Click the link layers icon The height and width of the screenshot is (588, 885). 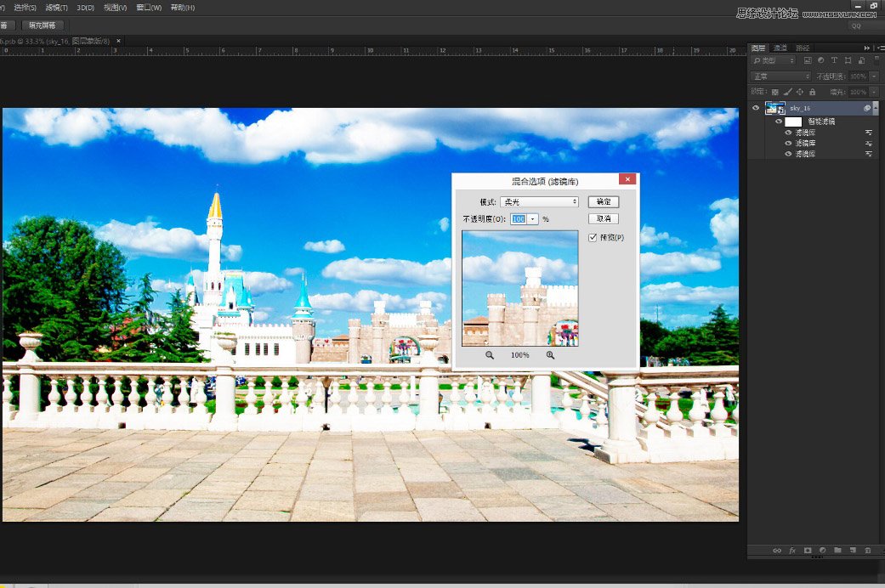pos(777,551)
